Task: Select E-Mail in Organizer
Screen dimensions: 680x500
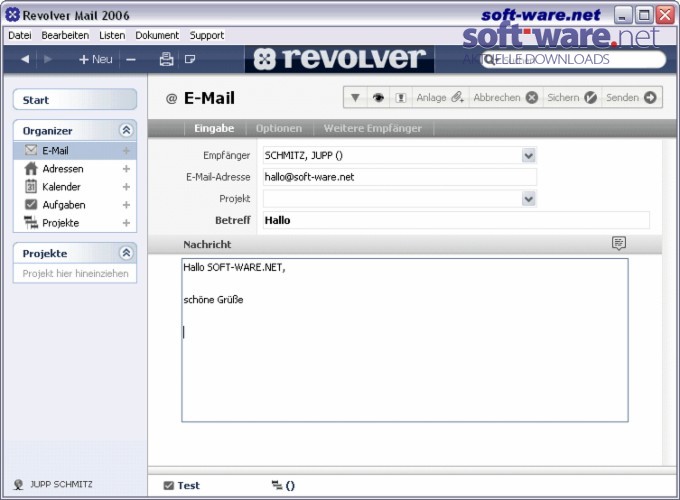Action: click(x=75, y=150)
